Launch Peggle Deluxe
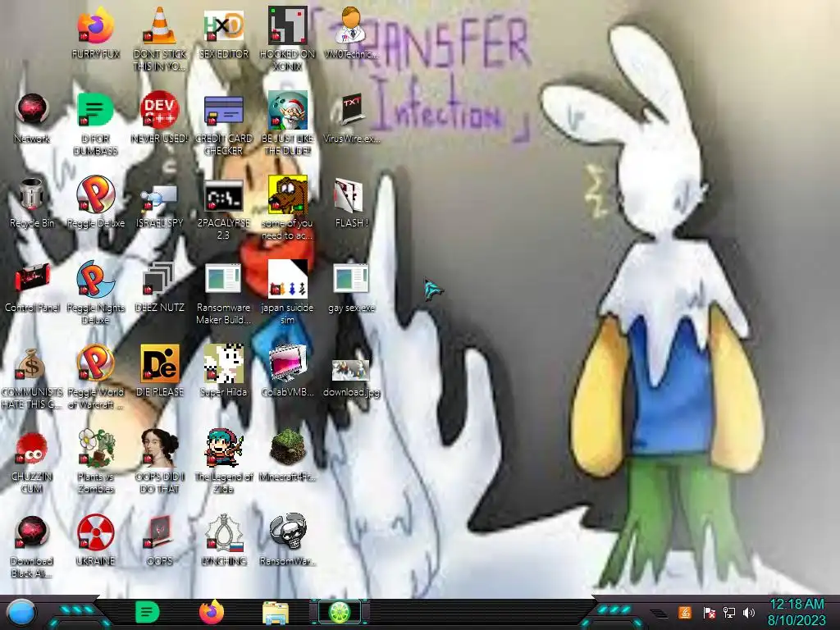This screenshot has height=630, width=840. click(95, 194)
